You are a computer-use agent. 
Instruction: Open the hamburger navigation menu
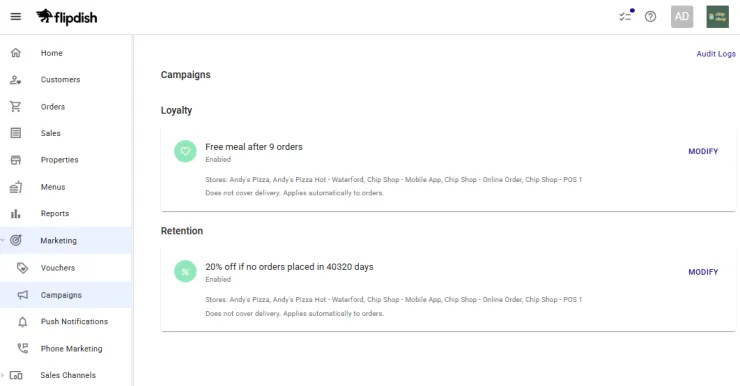(16, 17)
